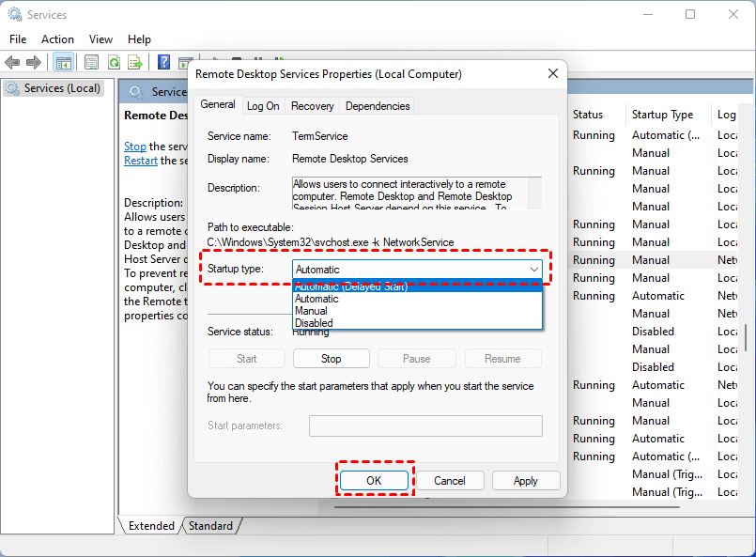This screenshot has height=557, width=756.
Task: Minimize the Services window
Action: point(647,14)
